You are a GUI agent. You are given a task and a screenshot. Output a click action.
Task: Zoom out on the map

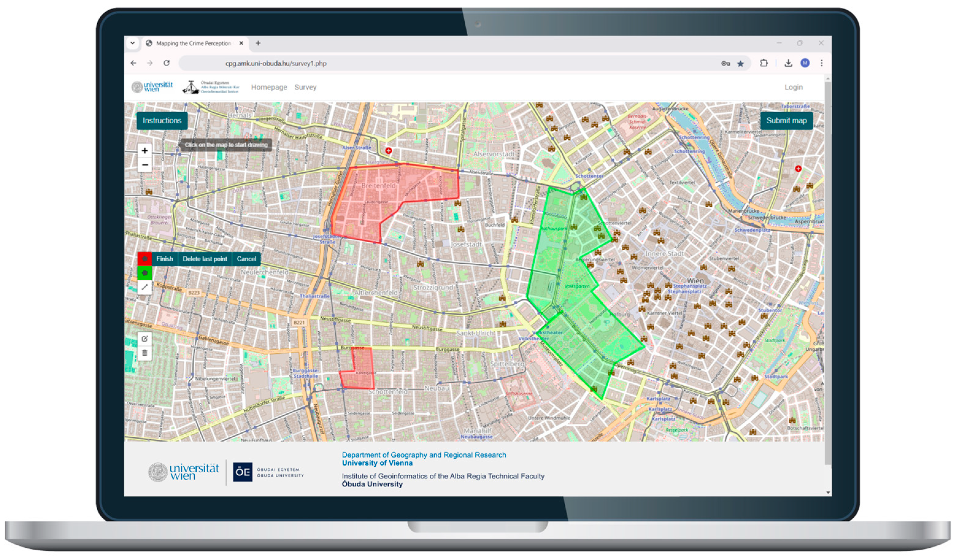(x=145, y=165)
